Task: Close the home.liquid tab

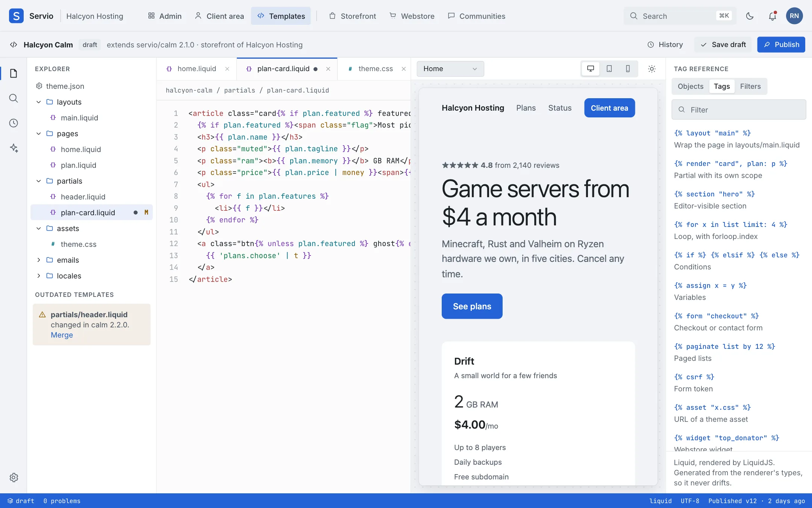Action: tap(227, 68)
